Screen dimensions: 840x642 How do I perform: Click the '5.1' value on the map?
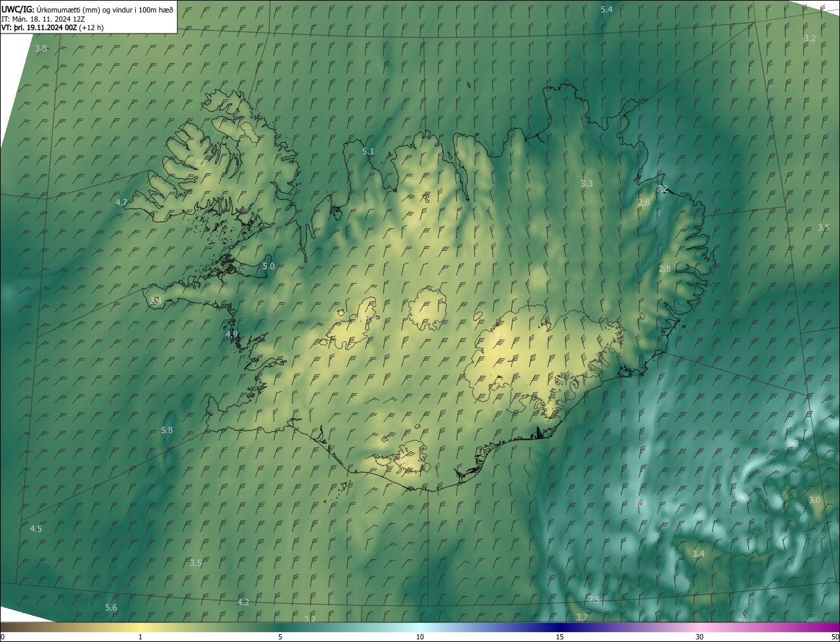368,152
